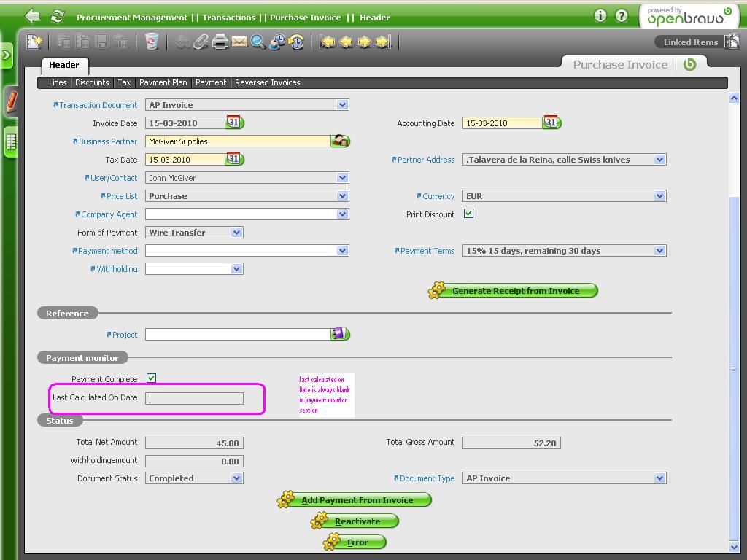Toggle the Print Discount checkbox
This screenshot has width=747, height=560.
(x=468, y=214)
